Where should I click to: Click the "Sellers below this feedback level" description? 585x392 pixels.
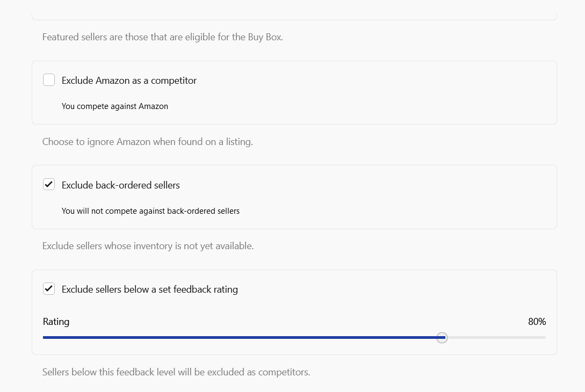[176, 372]
